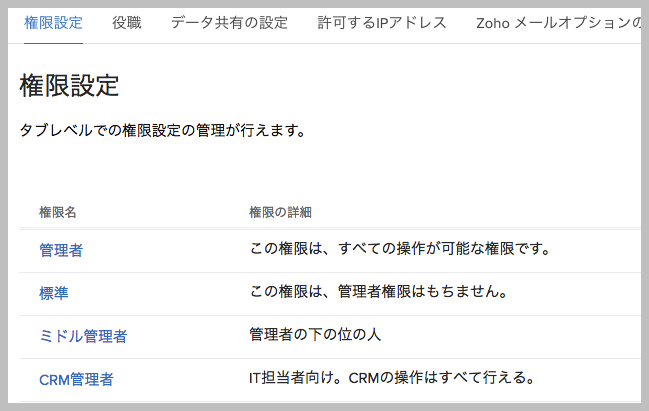This screenshot has height=411, width=649.
Task: Select the CRM管理者 profile link
Action: (x=76, y=379)
